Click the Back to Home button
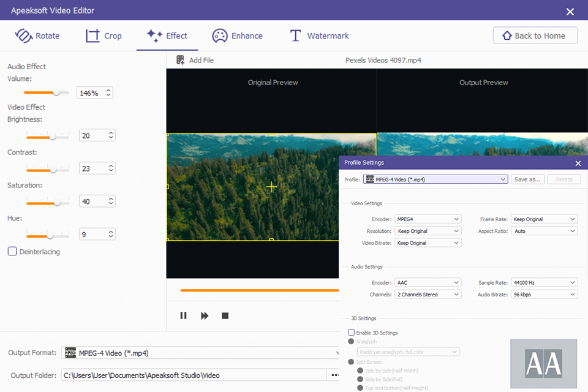Image resolution: width=588 pixels, height=392 pixels. (535, 36)
